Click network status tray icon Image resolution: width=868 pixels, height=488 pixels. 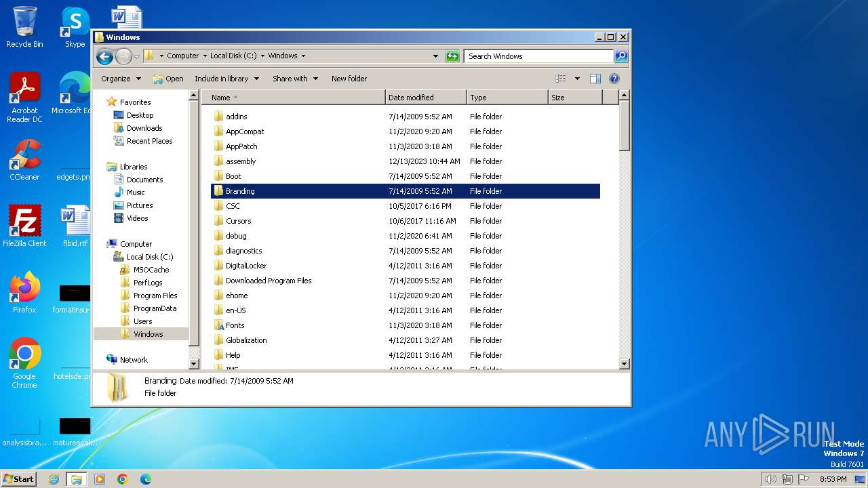click(787, 479)
